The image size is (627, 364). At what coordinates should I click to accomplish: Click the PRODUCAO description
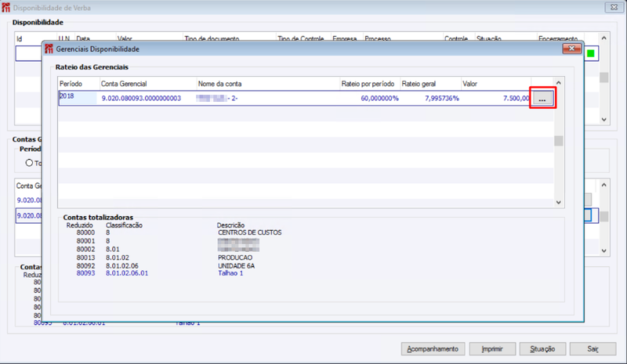[235, 258]
